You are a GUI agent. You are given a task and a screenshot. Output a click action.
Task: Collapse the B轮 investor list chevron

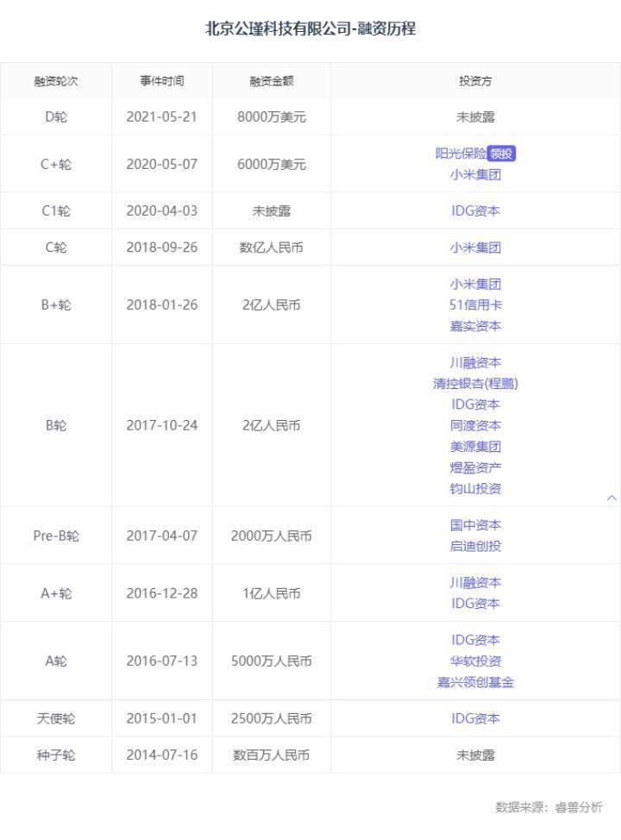point(612,498)
